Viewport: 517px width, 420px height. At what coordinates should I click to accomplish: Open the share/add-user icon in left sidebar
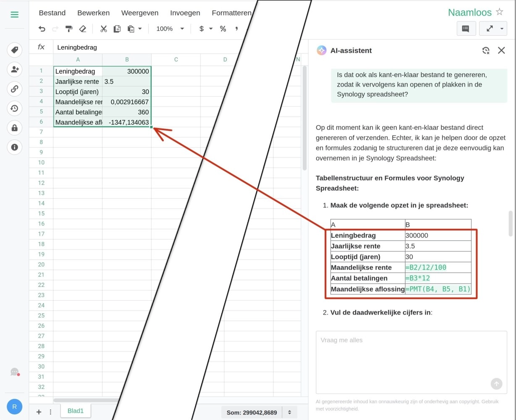point(15,69)
